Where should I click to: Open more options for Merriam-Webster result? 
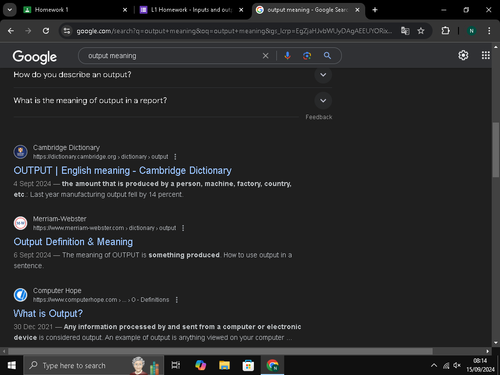pyautogui.click(x=183, y=228)
